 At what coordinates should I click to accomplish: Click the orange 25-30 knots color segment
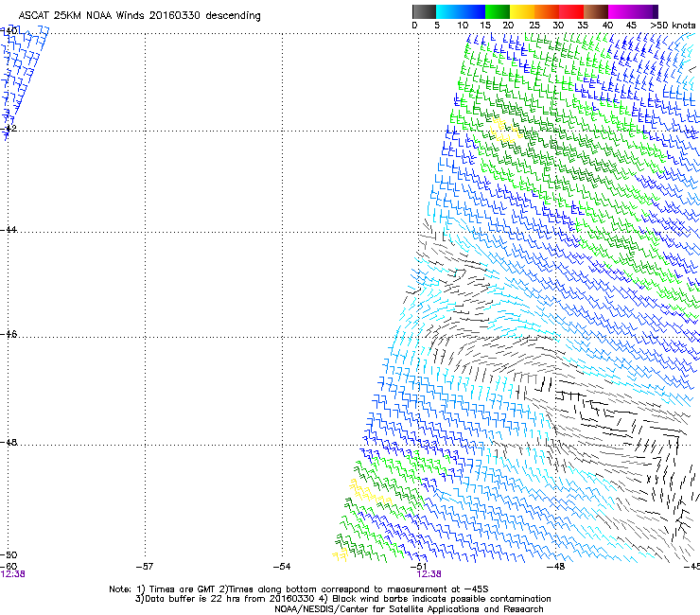click(547, 11)
